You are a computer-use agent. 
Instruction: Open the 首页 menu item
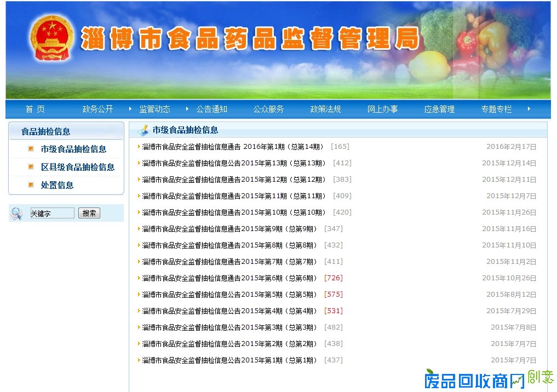pyautogui.click(x=35, y=109)
